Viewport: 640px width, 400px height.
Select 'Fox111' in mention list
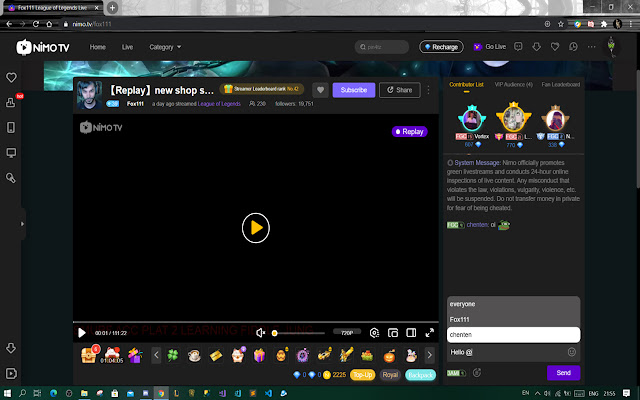pyautogui.click(x=513, y=319)
